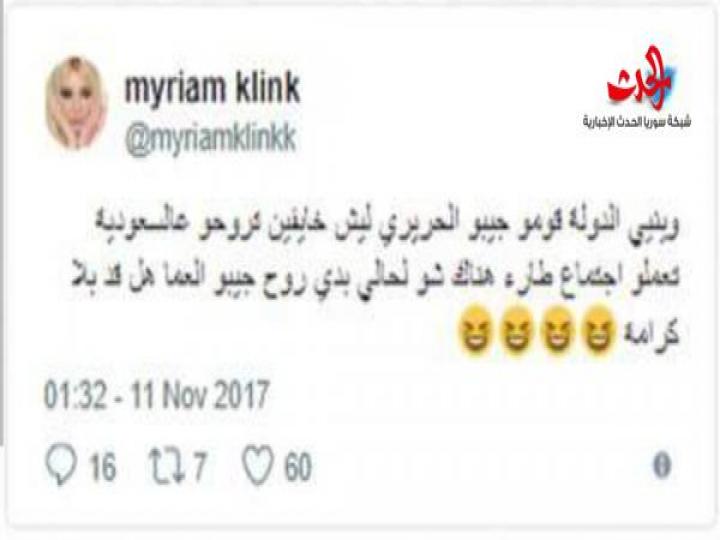
Task: Click the reply speech bubble icon
Action: click(x=61, y=465)
